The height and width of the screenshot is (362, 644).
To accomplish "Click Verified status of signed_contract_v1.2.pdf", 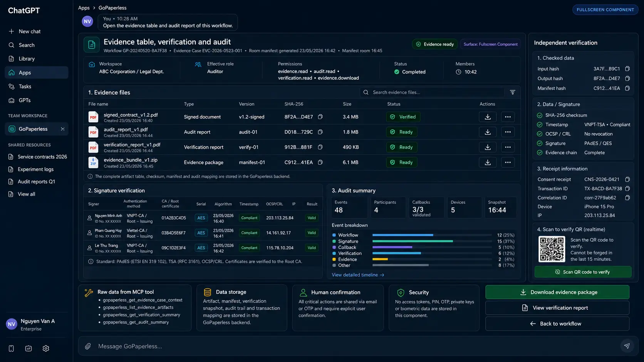I will pos(403,117).
